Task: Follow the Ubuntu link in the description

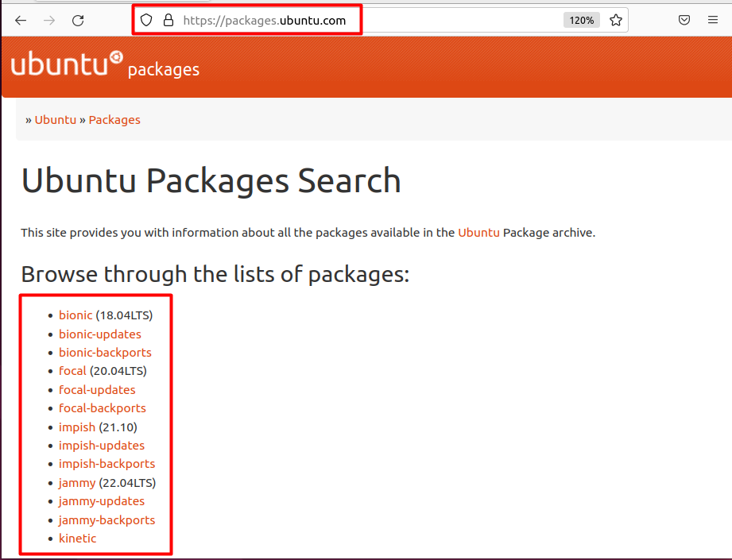Action: coord(478,233)
